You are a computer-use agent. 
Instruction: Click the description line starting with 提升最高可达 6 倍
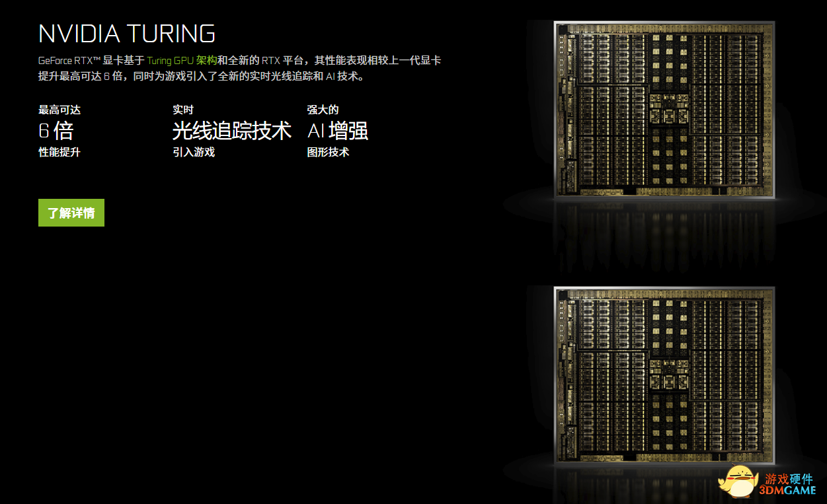point(201,76)
